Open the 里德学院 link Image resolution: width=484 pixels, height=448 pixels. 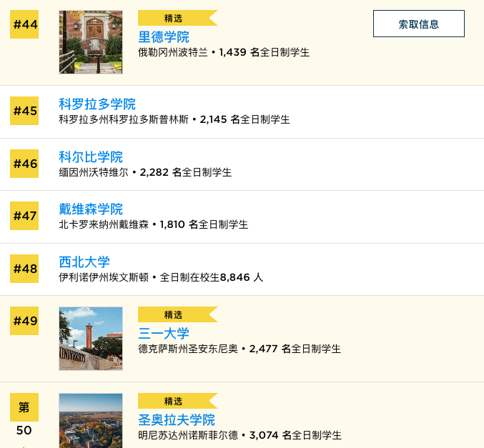164,37
